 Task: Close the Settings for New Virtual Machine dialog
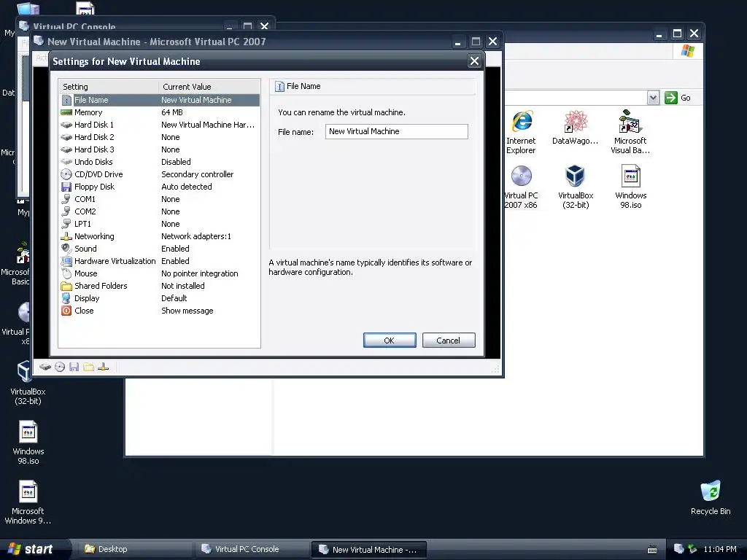[x=474, y=61]
